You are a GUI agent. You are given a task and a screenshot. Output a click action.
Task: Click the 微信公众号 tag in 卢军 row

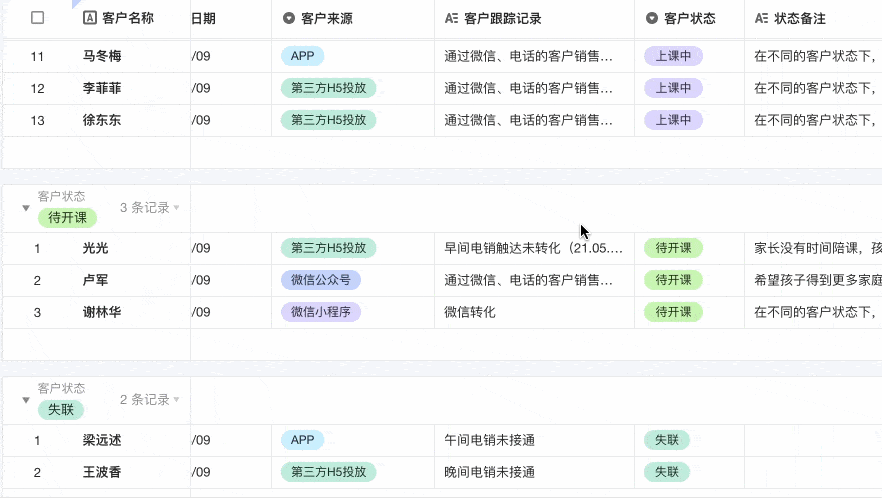tap(320, 280)
